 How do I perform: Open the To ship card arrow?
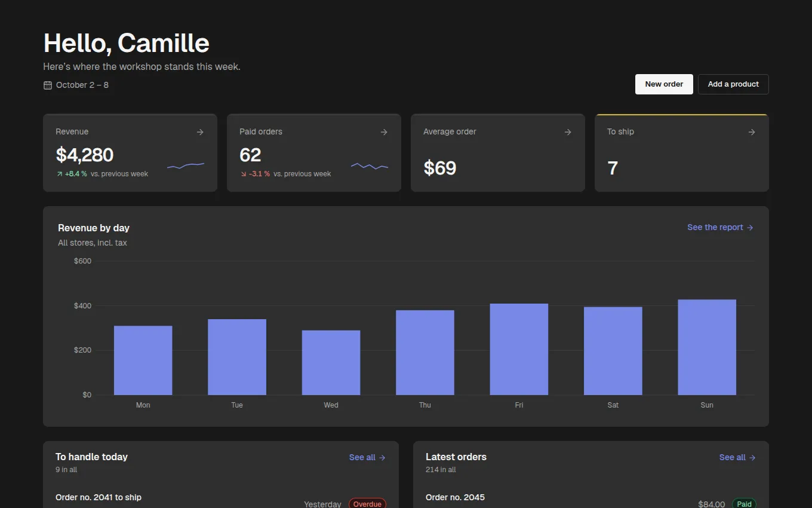click(752, 132)
